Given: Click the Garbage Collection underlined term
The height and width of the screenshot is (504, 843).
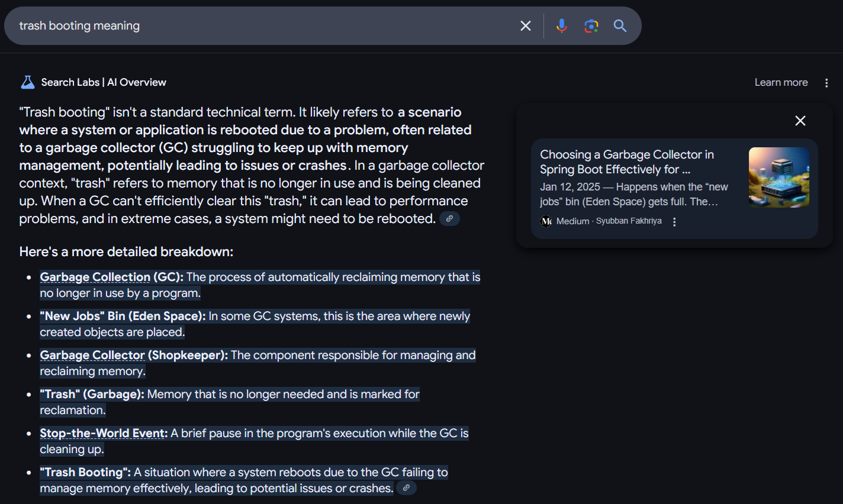Looking at the screenshot, I should coord(95,277).
